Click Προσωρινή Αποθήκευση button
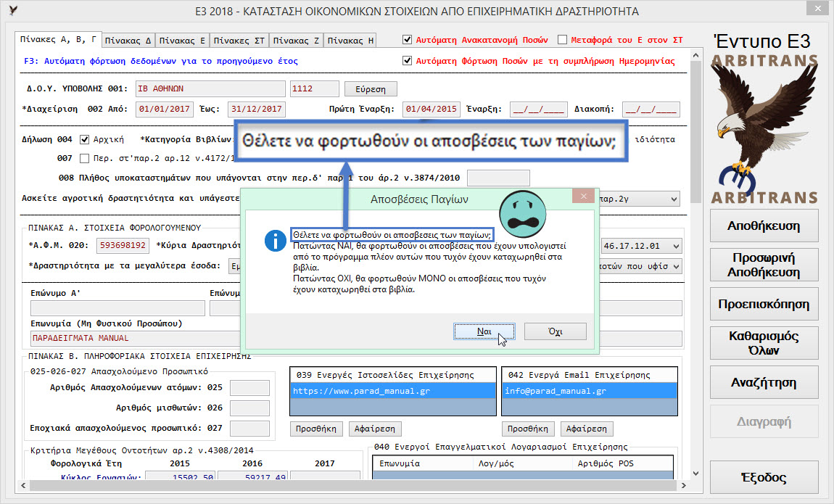 coord(764,265)
